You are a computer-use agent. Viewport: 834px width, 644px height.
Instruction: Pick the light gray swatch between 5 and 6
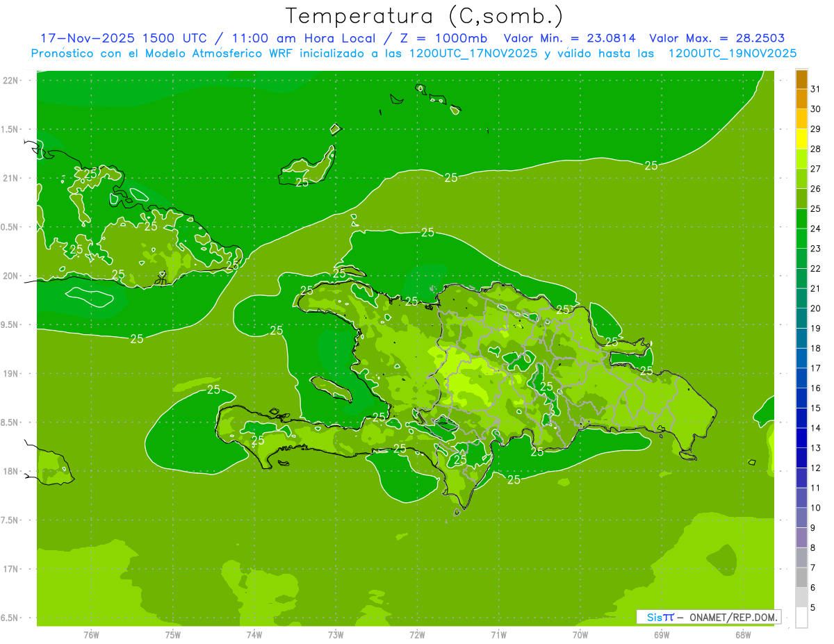tap(801, 597)
